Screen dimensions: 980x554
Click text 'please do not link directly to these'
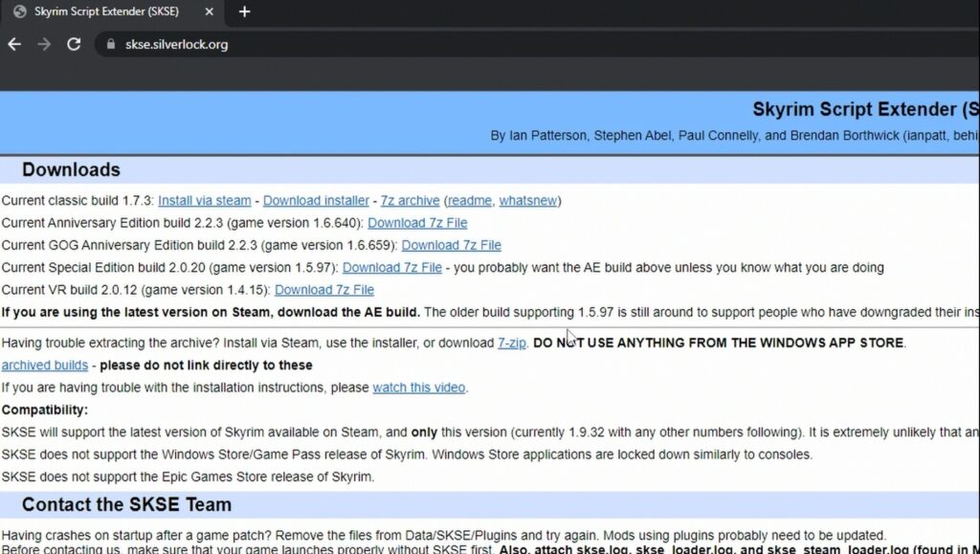coord(206,366)
